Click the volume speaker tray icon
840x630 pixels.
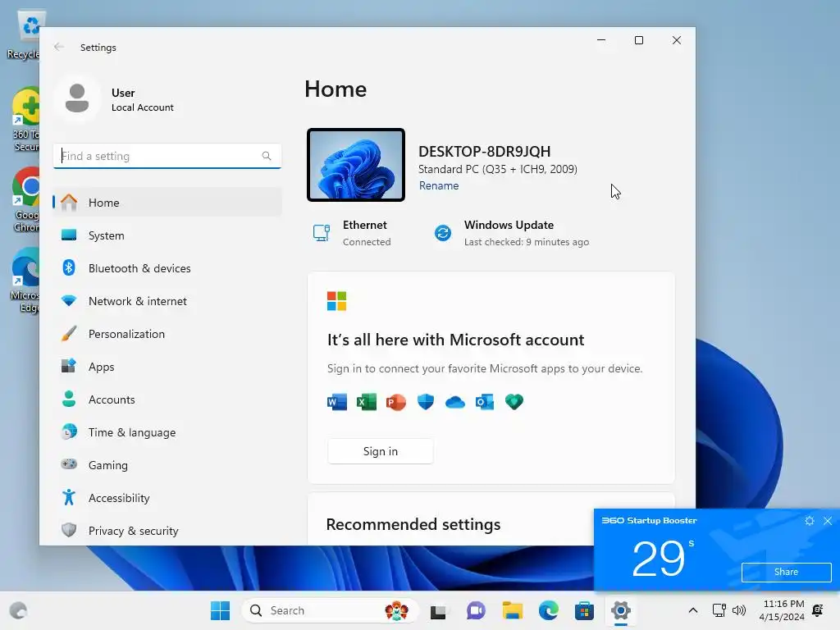739,610
